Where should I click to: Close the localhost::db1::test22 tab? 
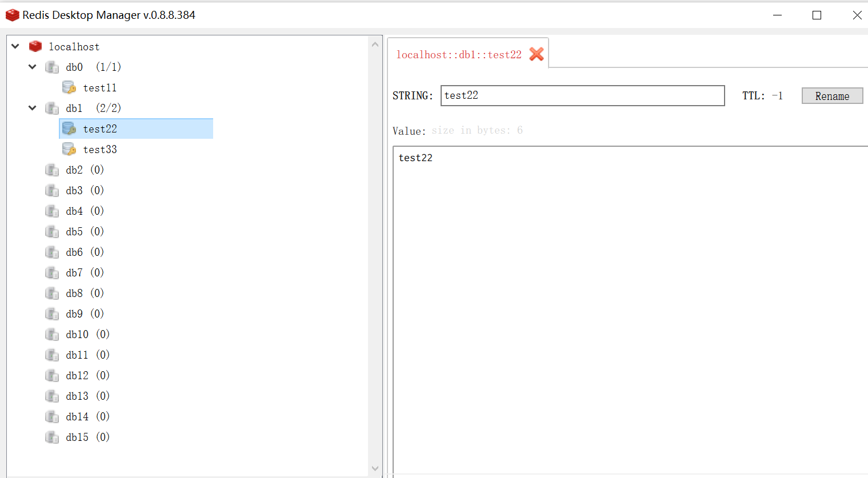[537, 54]
